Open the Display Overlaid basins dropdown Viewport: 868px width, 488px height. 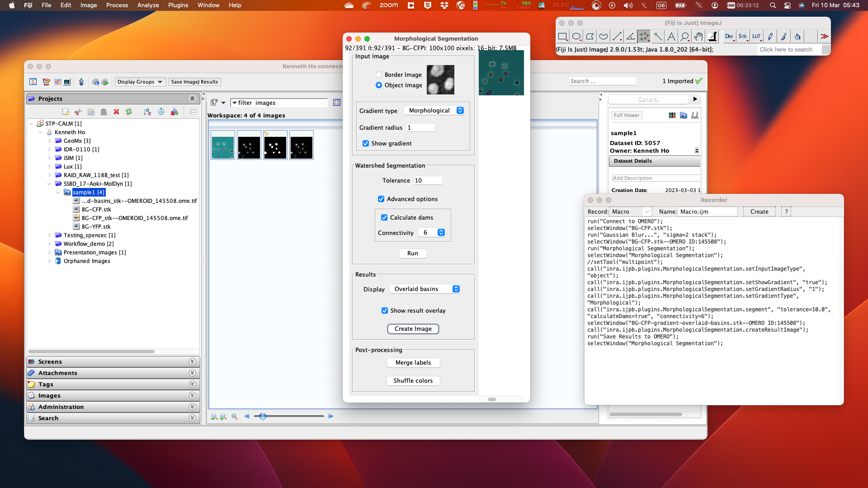[x=425, y=289]
